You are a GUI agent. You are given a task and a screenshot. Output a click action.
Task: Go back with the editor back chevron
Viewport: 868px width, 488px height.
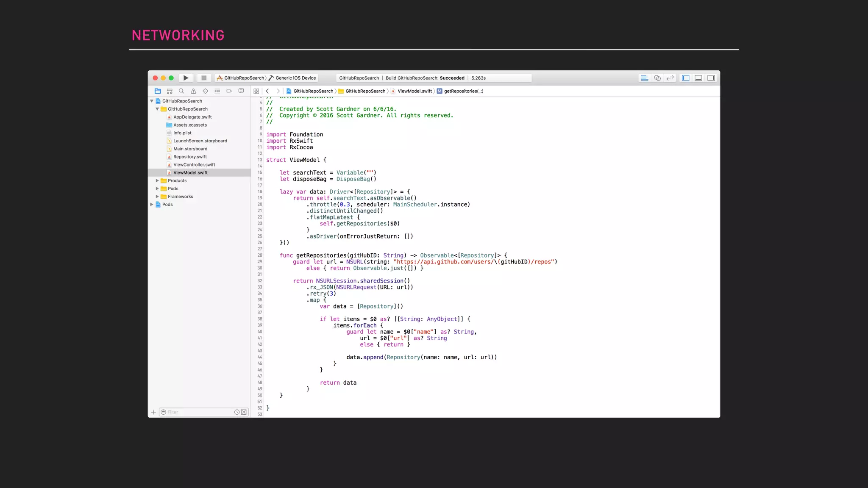click(x=267, y=91)
